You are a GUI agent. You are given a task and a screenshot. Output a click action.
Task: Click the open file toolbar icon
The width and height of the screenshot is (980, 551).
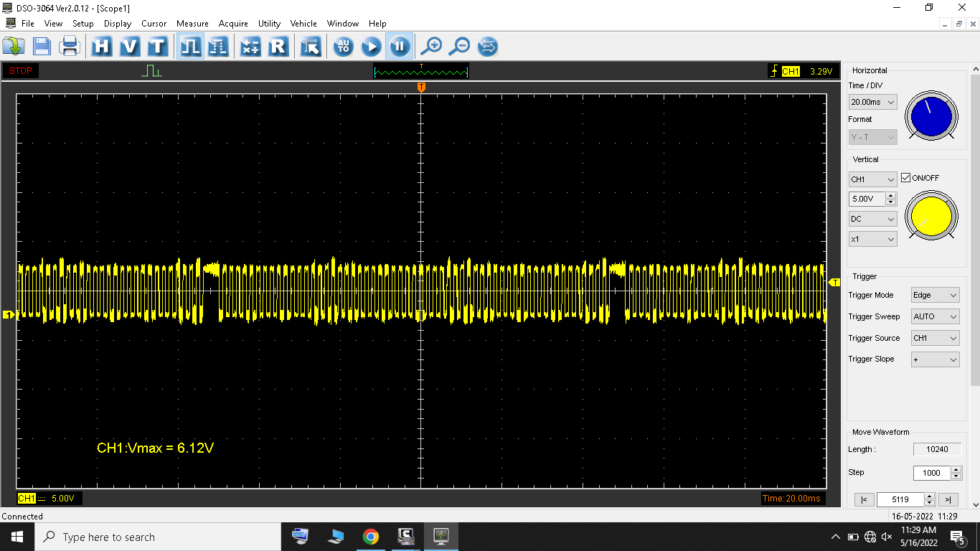(x=14, y=47)
